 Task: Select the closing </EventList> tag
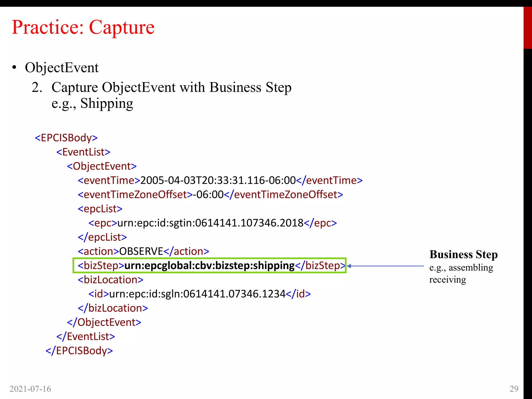(86, 337)
